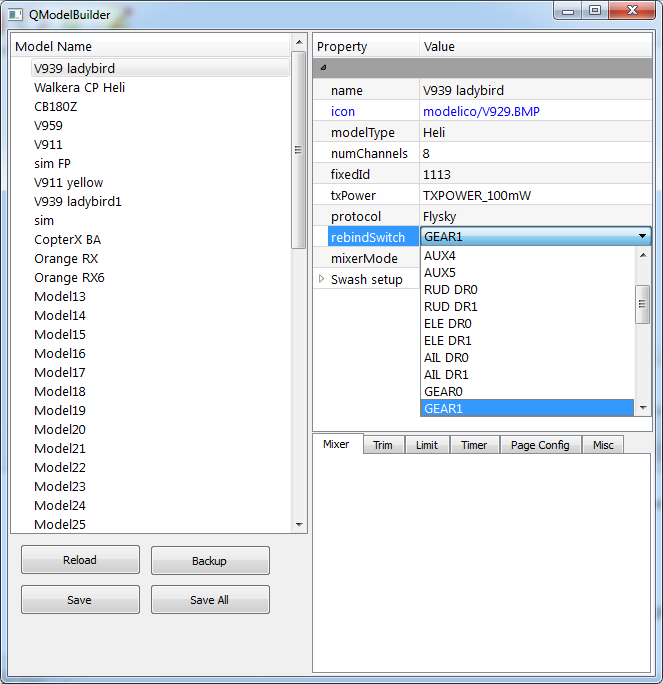
Task: Select Model13 in the list
Action: tap(160, 296)
